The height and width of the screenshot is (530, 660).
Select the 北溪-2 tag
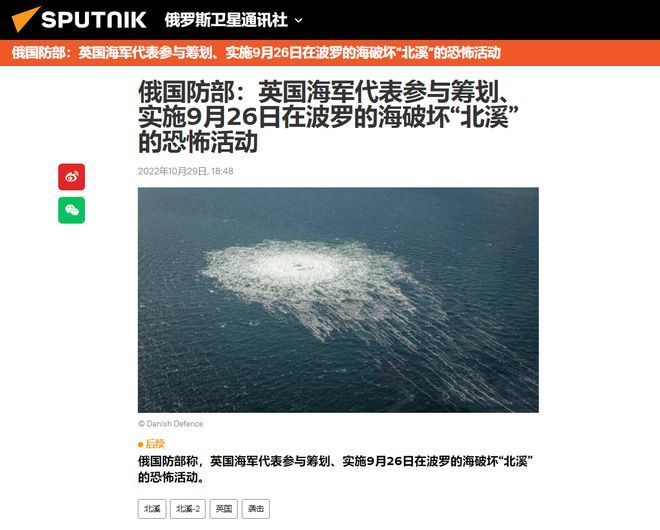188,509
